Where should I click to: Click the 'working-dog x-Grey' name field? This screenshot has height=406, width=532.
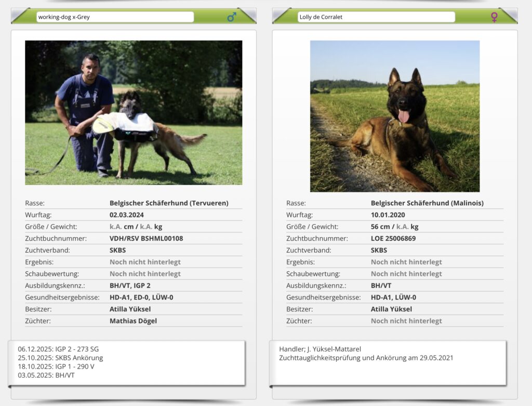[115, 17]
